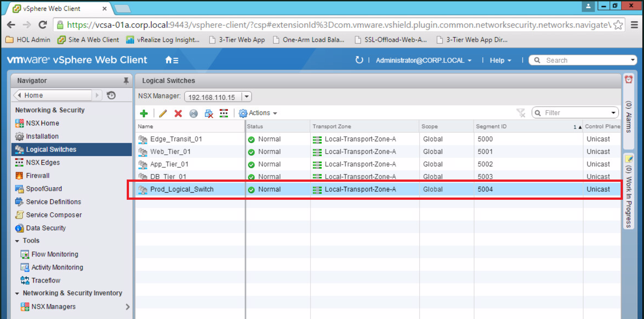Open a new browser tab
The width and height of the screenshot is (644, 319).
[x=122, y=9]
